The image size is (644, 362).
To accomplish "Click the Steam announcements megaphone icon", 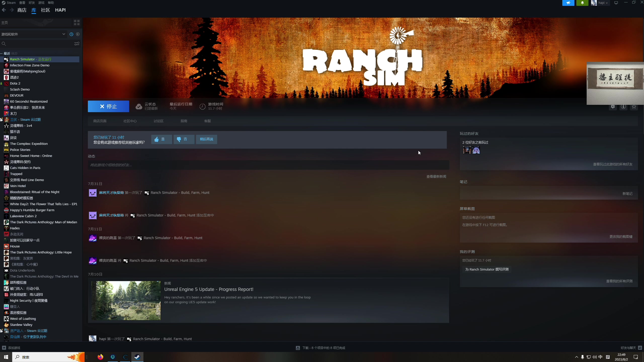I will (x=568, y=3).
